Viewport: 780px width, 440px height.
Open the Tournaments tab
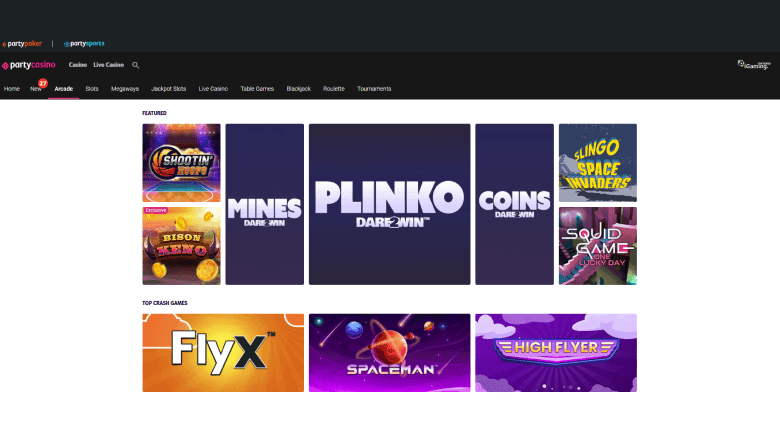[x=374, y=89]
